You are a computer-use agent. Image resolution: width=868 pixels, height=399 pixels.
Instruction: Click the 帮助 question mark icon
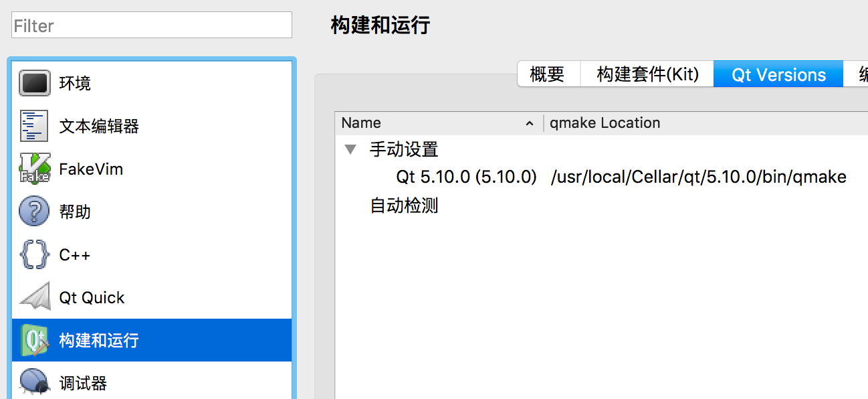pos(35,212)
